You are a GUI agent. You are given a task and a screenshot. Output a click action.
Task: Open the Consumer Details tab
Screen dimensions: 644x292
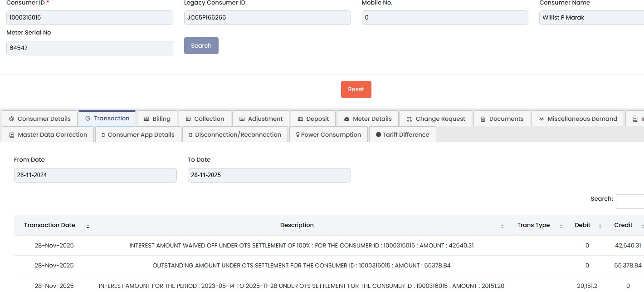click(x=39, y=119)
